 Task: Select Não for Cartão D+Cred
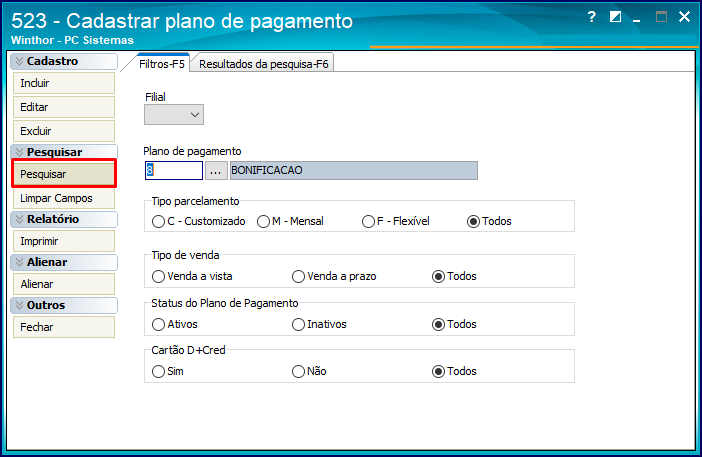point(309,372)
